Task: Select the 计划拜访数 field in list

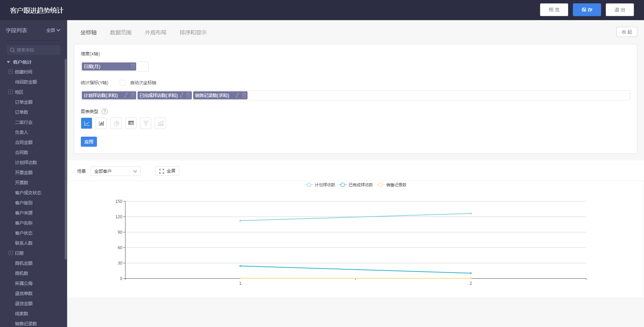Action: point(26,162)
